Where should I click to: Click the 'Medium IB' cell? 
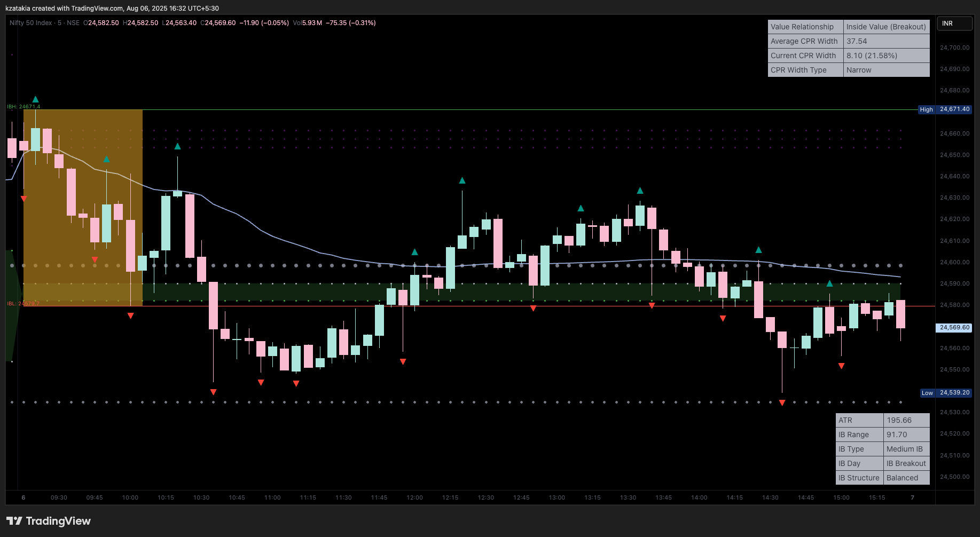(907, 449)
